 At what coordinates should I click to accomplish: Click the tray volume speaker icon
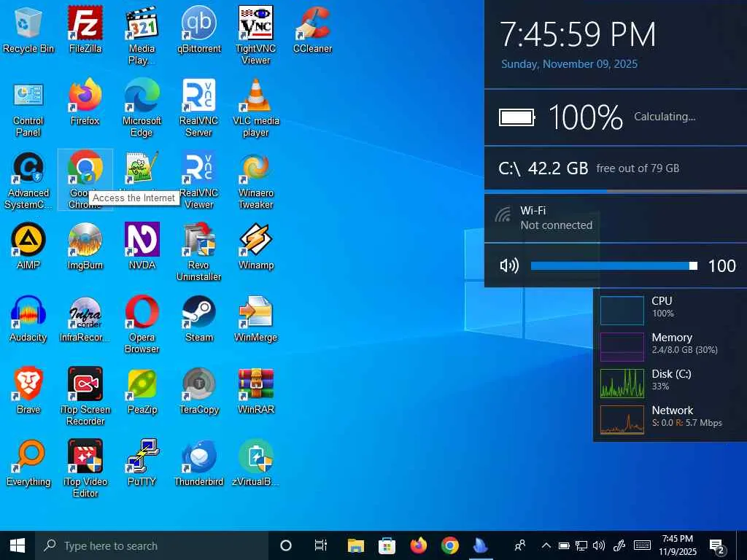coord(599,545)
